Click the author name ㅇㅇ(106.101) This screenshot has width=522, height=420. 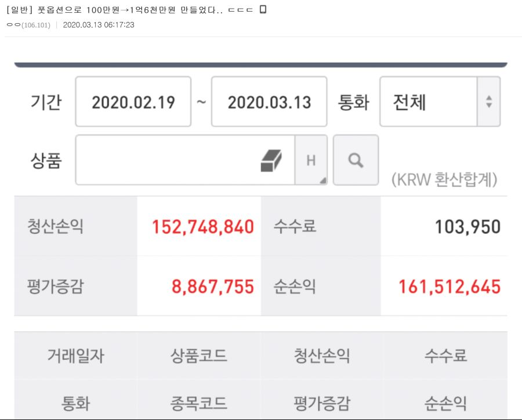click(28, 25)
